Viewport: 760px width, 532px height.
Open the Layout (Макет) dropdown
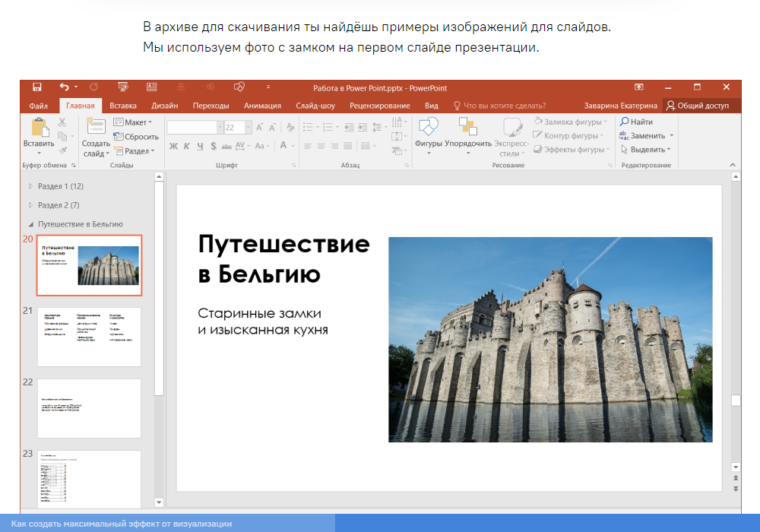[134, 122]
